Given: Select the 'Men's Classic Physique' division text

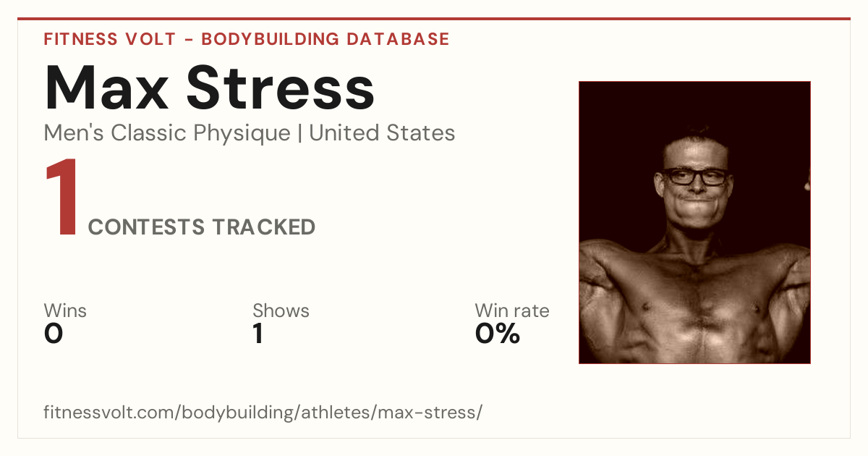Looking at the screenshot, I should click(167, 133).
